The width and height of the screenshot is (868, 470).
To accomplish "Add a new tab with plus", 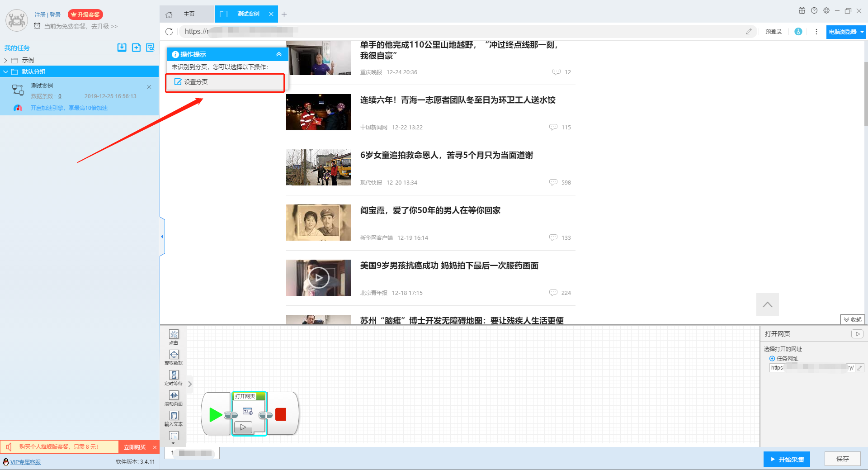I will point(284,14).
